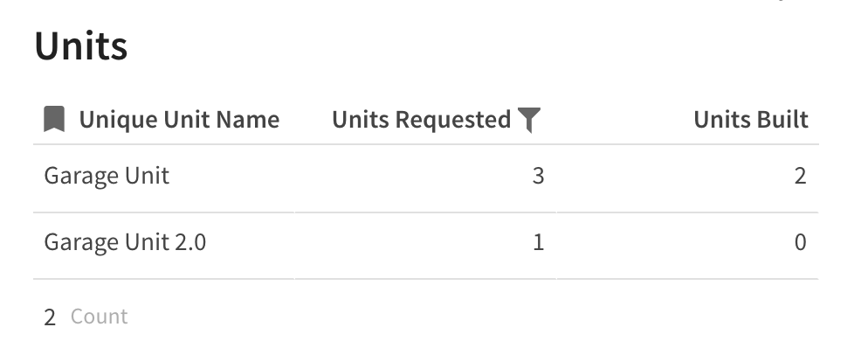Click the Count summary label
Image resolution: width=868 pixels, height=362 pixels.
point(99,316)
